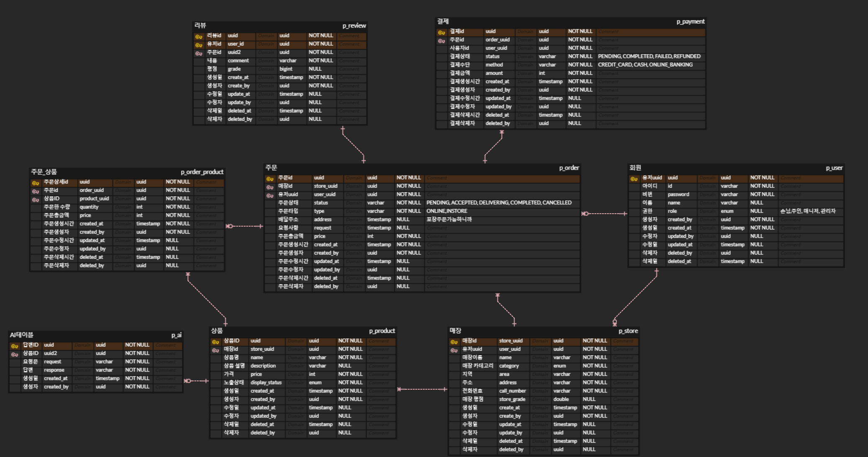Click the PENDING, COMPLETED, FAILED, REFUNDED comment cell
Image resolution: width=868 pixels, height=457 pixels.
[649, 56]
